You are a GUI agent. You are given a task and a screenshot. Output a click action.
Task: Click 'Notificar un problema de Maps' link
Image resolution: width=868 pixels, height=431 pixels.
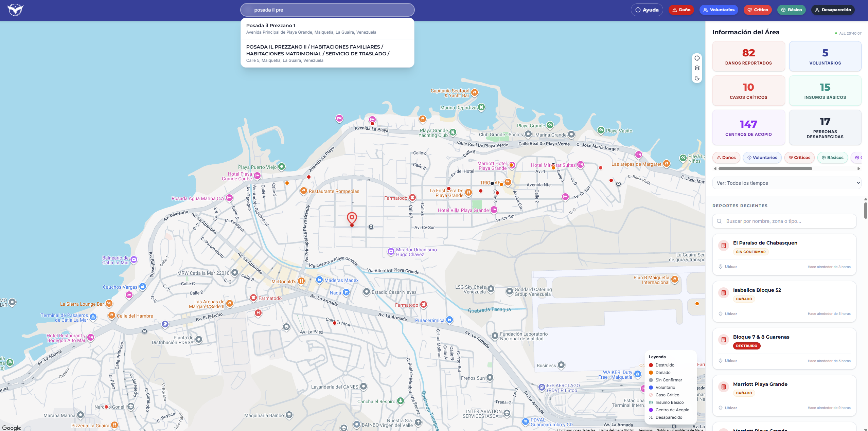pyautogui.click(x=680, y=430)
